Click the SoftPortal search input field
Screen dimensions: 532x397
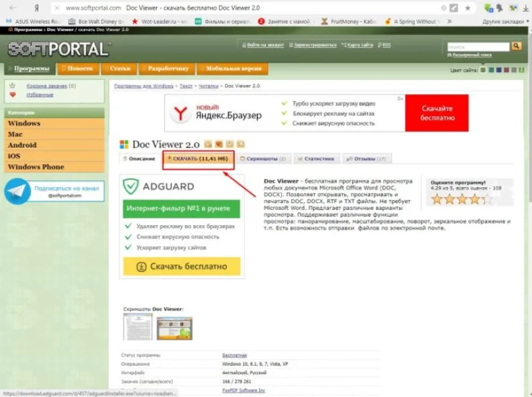coord(479,46)
